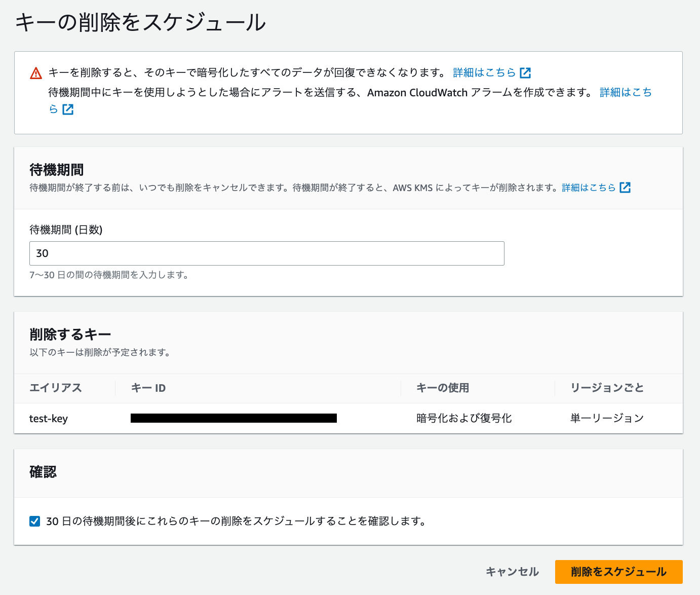Click inside the 待機期間 (日数) input field
This screenshot has width=700, height=595.
click(266, 253)
